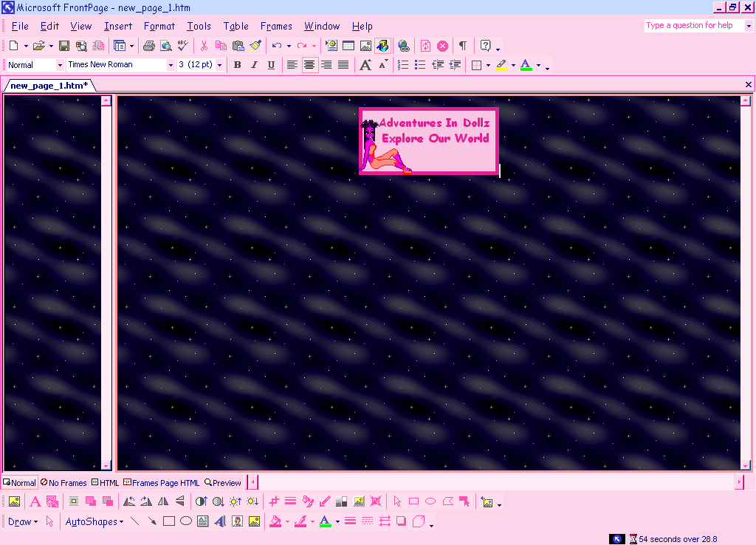The height and width of the screenshot is (545, 756).
Task: Open the Frames menu
Action: point(276,26)
